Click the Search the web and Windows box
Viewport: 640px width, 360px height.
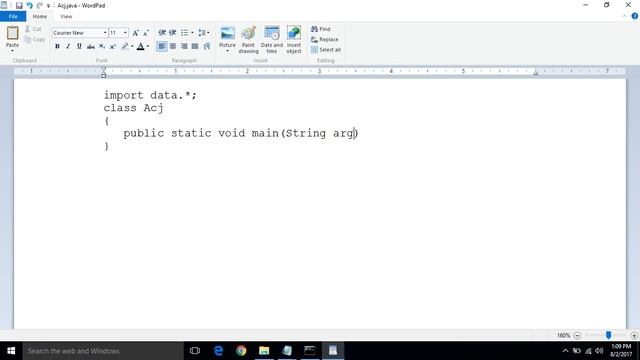[x=103, y=351]
